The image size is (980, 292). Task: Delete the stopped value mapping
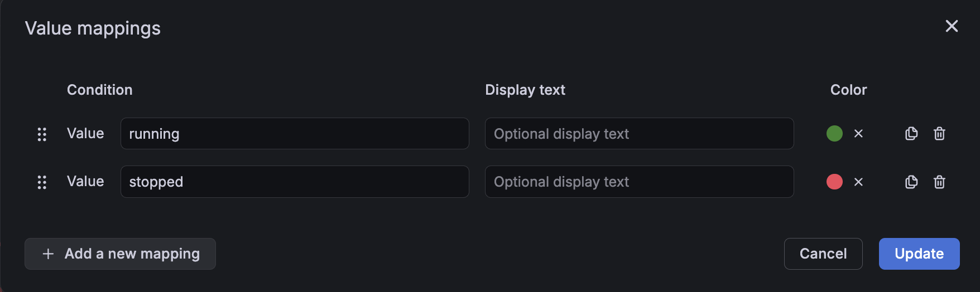pos(939,182)
